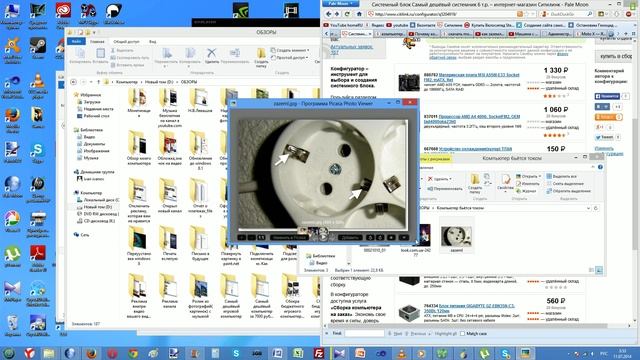
Task: Open quick access toolbar dropdown in ОБЗОРЫ title bar
Action: click(94, 32)
